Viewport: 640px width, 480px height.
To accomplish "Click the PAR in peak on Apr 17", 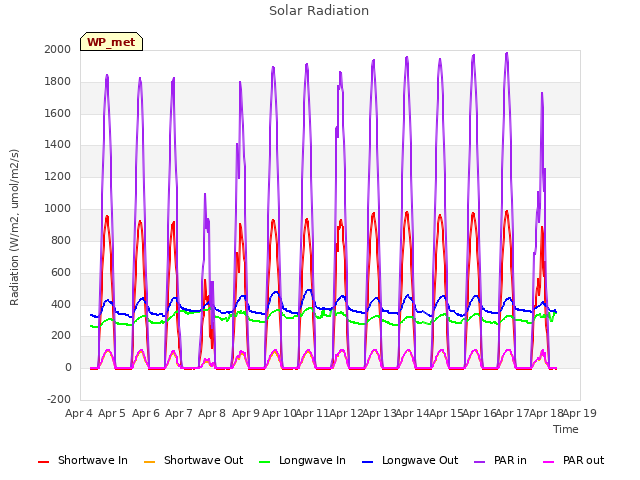I will (507, 53).
